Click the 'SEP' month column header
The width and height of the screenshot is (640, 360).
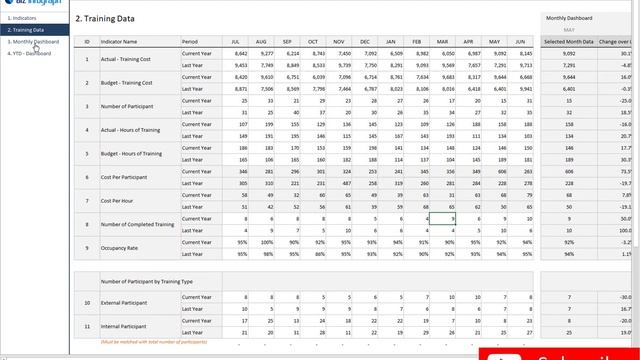(x=287, y=42)
